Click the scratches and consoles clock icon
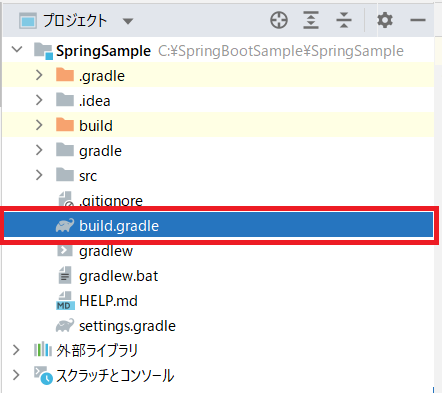 [43, 376]
